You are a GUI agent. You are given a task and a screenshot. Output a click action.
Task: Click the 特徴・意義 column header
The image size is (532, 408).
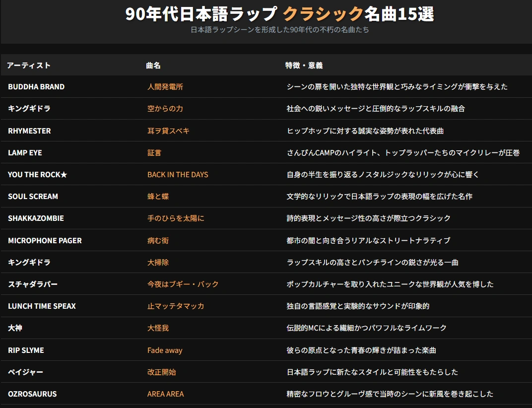pos(304,65)
